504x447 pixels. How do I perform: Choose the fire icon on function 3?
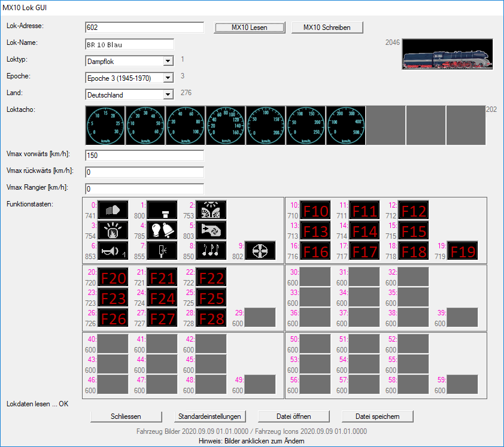click(x=113, y=230)
